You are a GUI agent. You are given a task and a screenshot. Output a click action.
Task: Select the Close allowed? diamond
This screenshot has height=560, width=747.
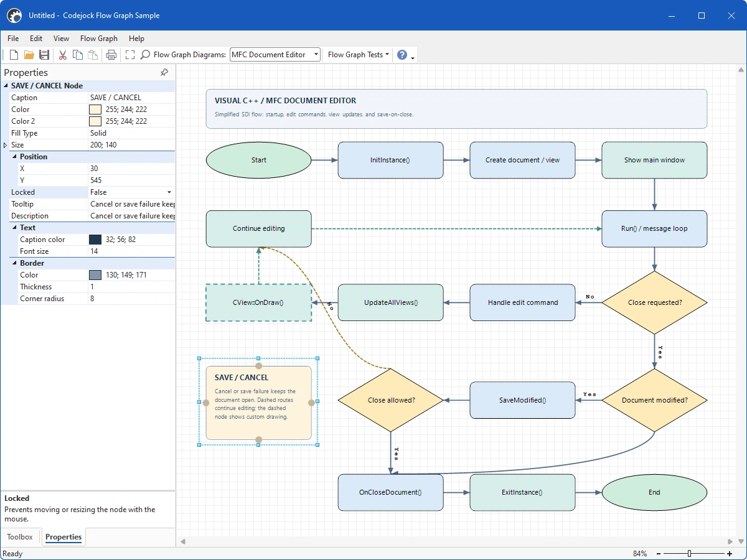point(390,400)
